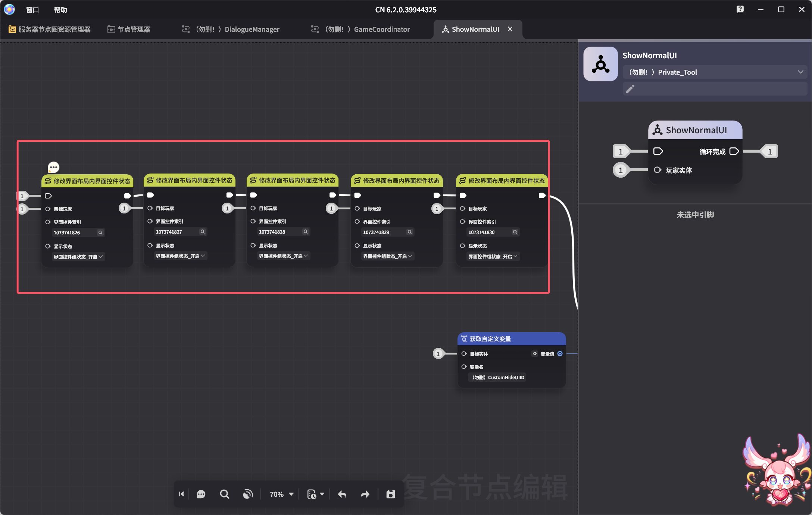The height and width of the screenshot is (515, 812).
Task: Click the pencil edit icon under Private_Tool
Action: click(x=630, y=89)
